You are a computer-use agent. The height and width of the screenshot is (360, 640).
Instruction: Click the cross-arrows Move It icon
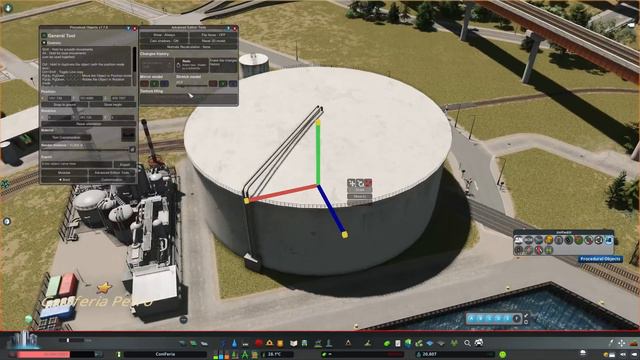click(621, 343)
